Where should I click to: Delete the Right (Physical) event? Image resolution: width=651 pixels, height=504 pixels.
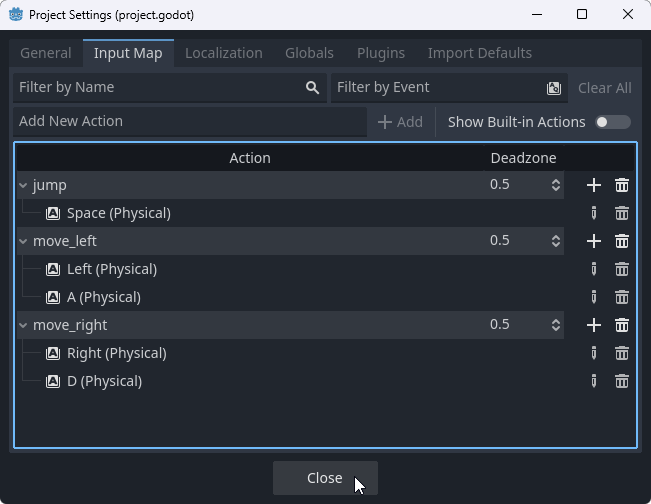[x=622, y=353]
